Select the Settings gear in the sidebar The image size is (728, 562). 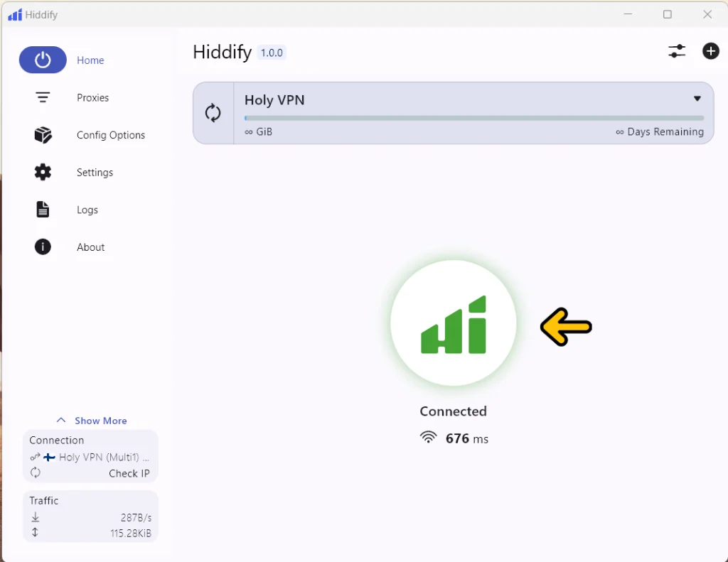click(x=43, y=172)
